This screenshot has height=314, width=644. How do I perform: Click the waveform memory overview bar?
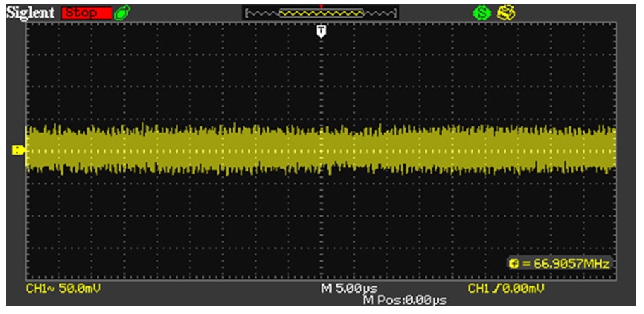coord(320,13)
